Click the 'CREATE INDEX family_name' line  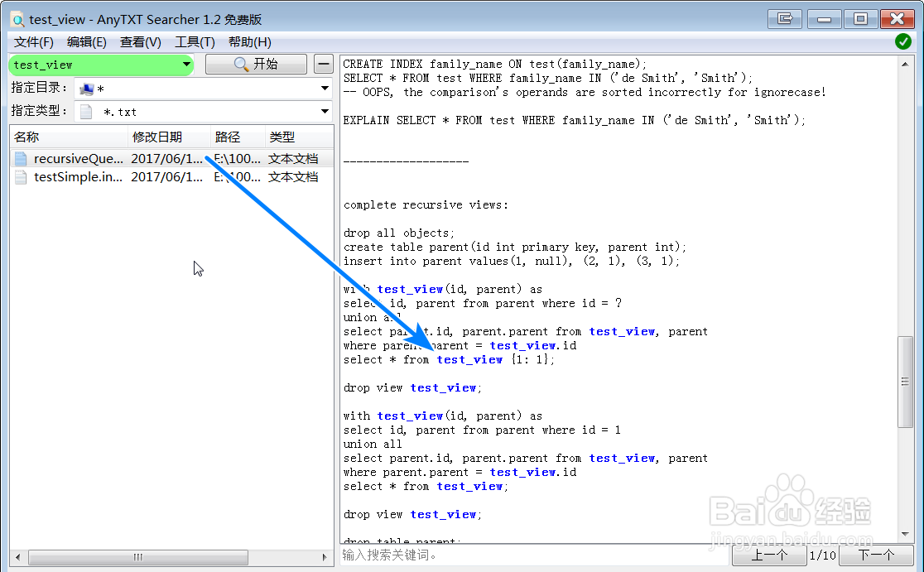(x=494, y=65)
